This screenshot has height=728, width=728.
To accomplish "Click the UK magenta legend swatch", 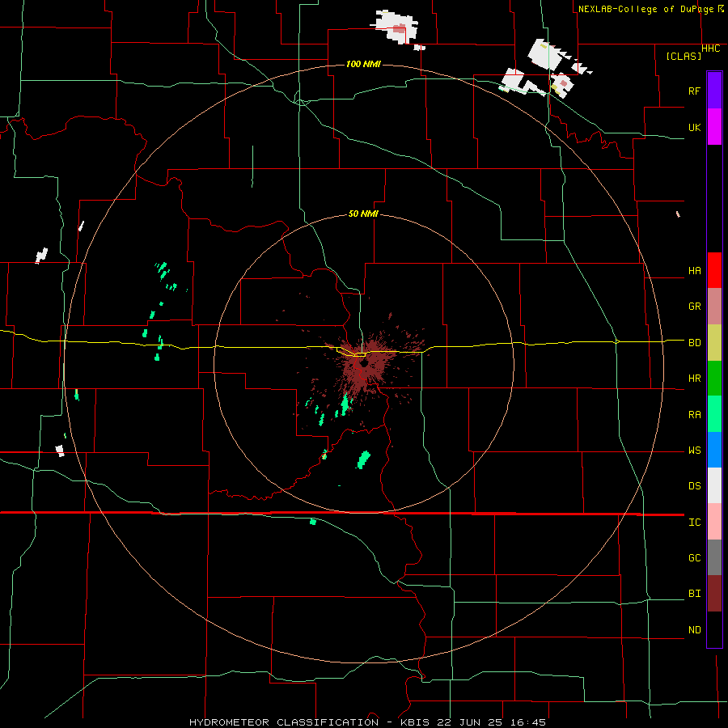I will coord(714,126).
